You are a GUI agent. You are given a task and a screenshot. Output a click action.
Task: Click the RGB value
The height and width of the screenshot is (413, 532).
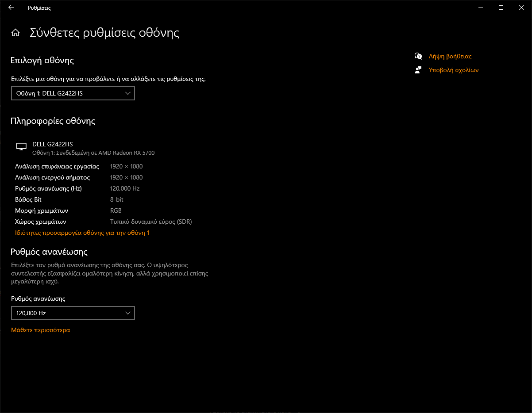[x=116, y=210]
